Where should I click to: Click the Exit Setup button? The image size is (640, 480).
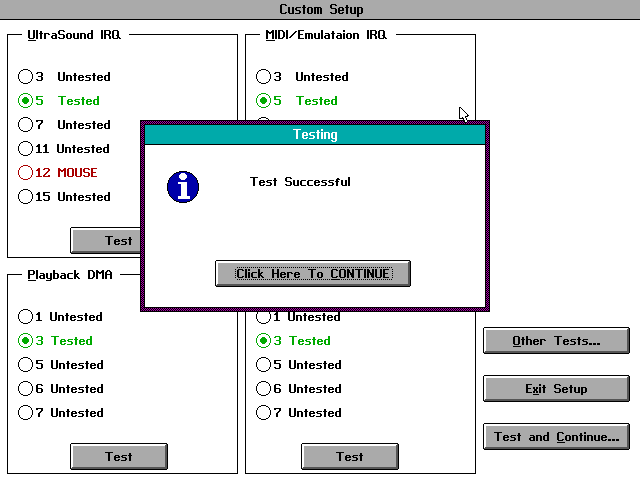pos(556,389)
